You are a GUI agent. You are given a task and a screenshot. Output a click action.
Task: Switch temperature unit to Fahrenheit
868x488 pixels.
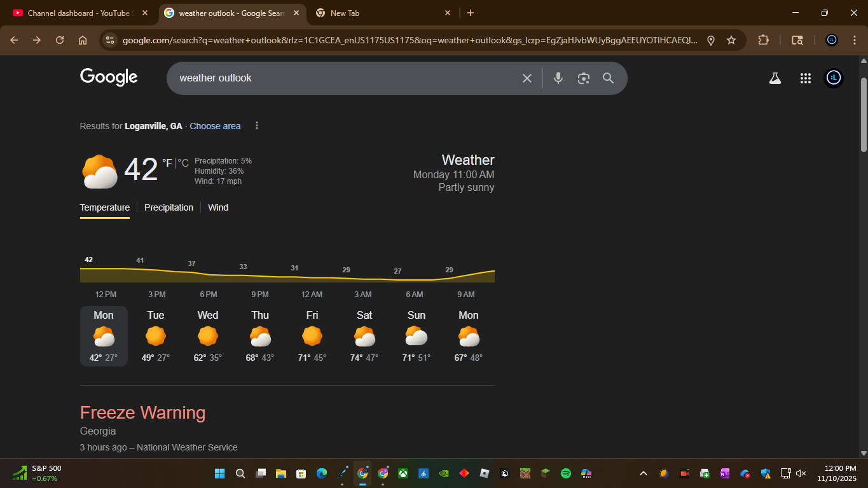click(167, 163)
